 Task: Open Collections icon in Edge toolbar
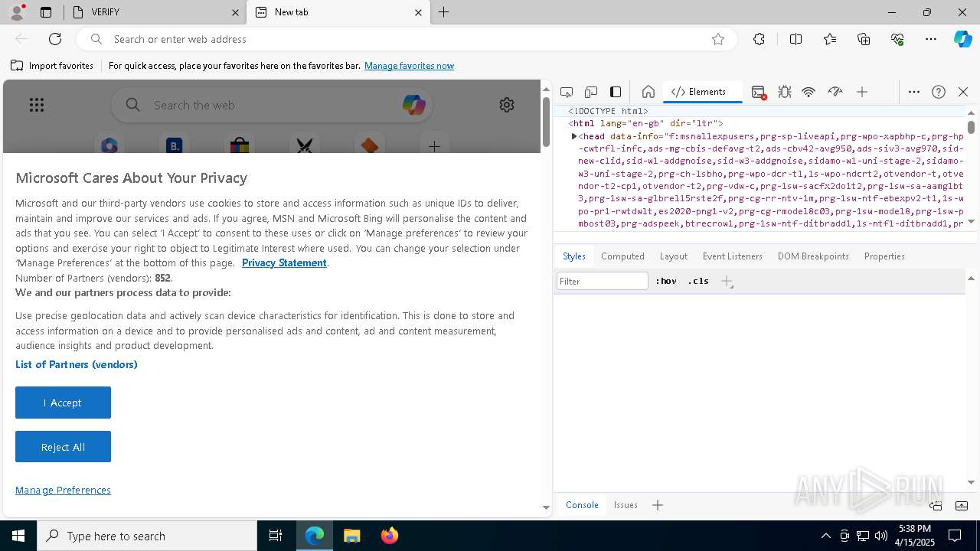(x=864, y=39)
